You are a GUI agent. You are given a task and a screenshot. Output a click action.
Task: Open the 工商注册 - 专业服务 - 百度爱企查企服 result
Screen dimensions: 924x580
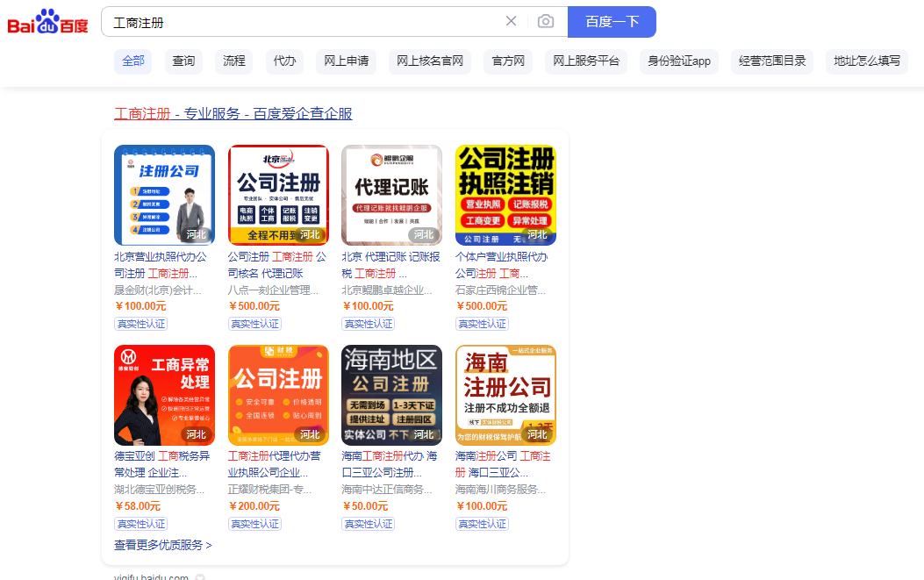pyautogui.click(x=233, y=114)
